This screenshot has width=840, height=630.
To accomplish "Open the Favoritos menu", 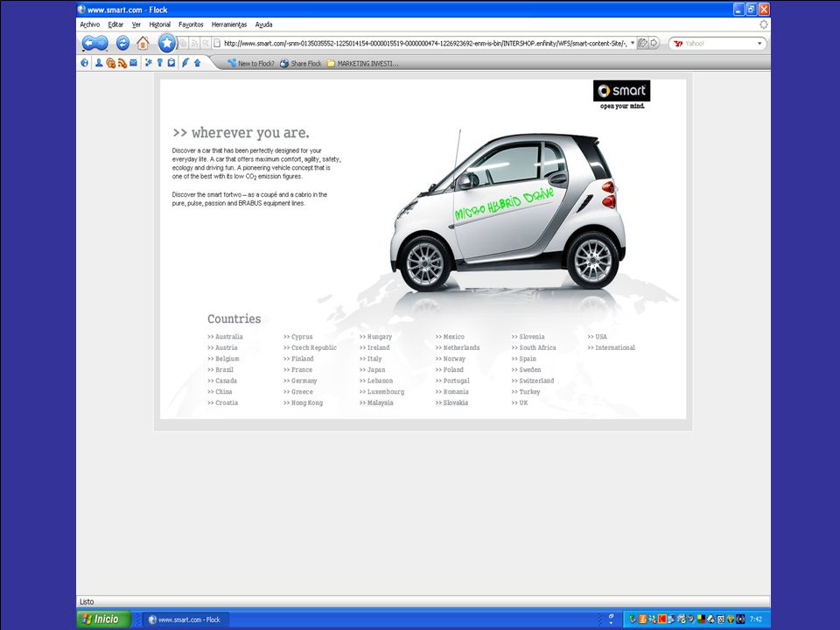I will tap(191, 24).
